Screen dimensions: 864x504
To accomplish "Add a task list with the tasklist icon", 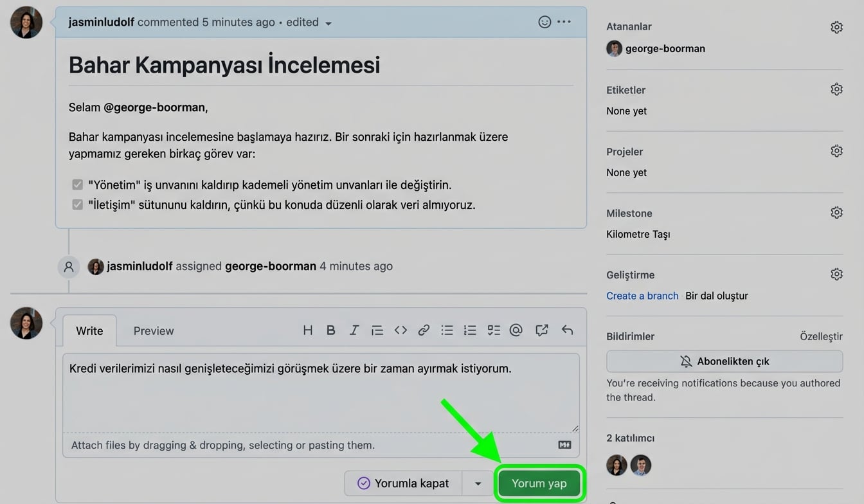I will (493, 330).
